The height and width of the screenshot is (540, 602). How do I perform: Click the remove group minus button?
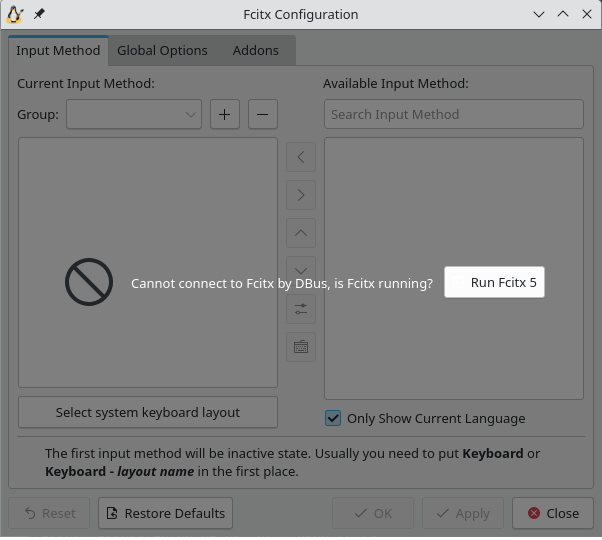263,114
